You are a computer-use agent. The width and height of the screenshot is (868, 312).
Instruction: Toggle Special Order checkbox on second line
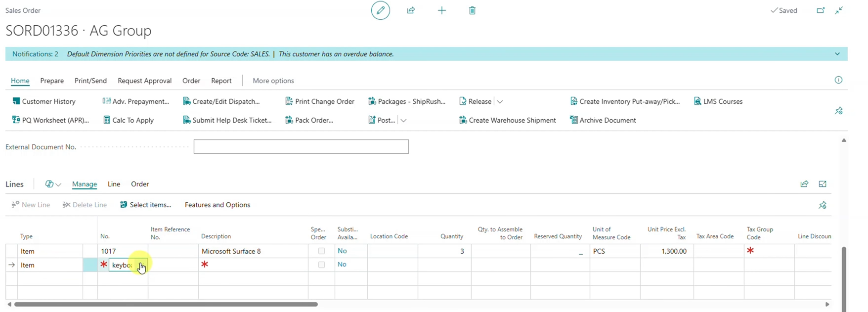[321, 265]
